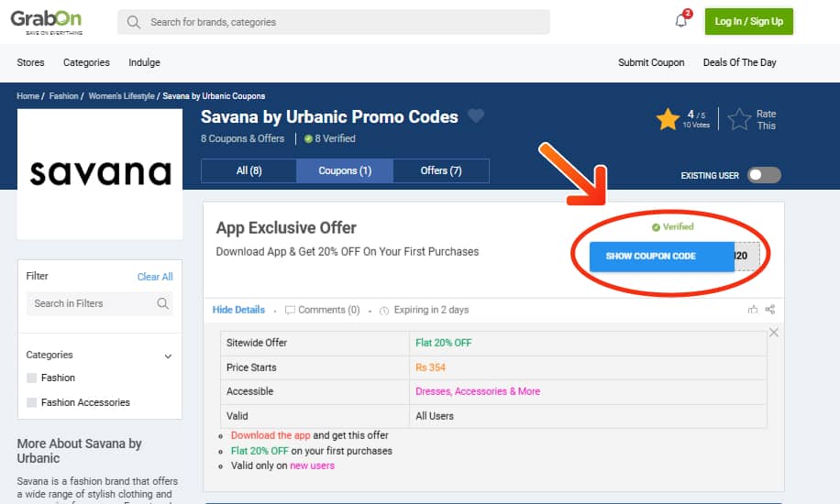Clear all filters
This screenshot has height=504, width=840.
coord(155,277)
